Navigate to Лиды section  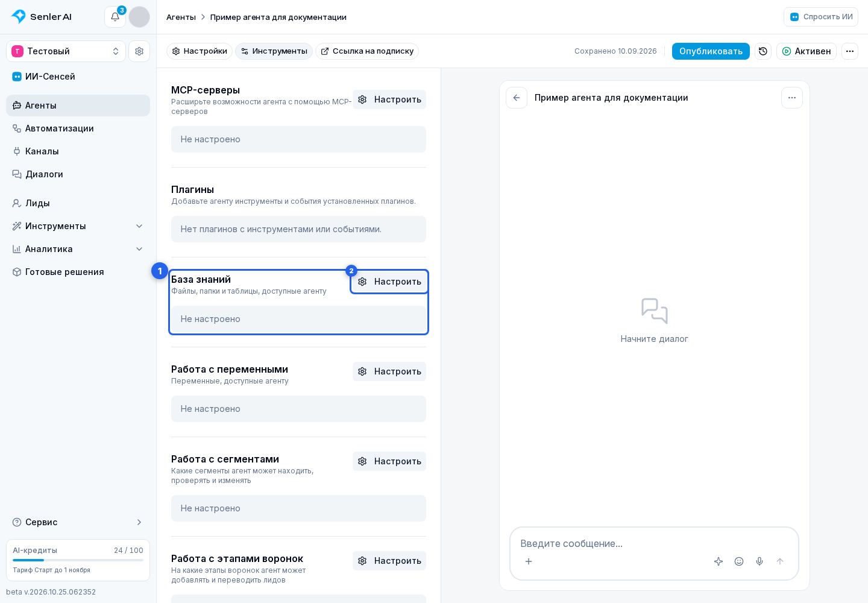tap(78, 203)
